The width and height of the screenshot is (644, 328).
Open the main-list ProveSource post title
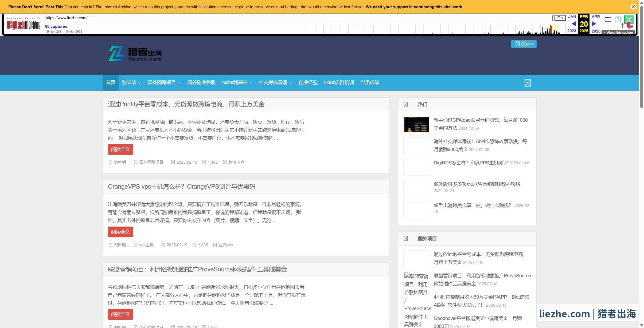coord(197,270)
